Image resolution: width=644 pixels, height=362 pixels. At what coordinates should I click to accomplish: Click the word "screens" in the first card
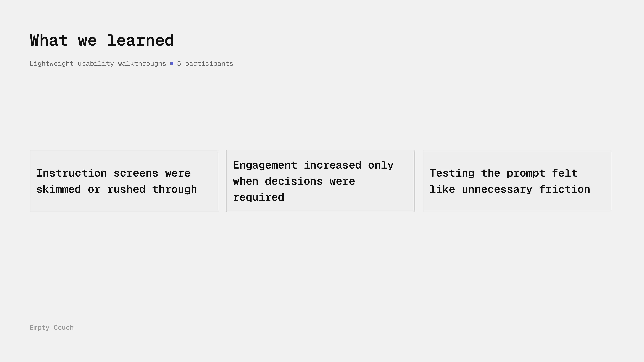coord(136,173)
